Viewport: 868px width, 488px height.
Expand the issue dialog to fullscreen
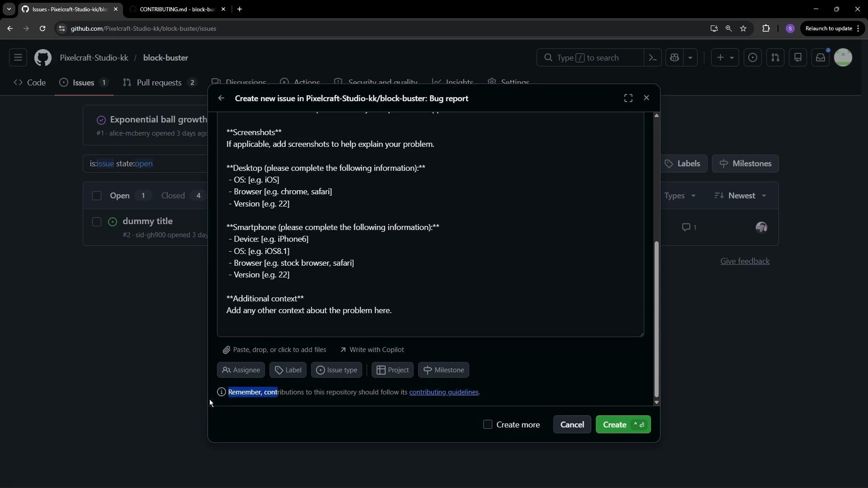[x=628, y=98]
